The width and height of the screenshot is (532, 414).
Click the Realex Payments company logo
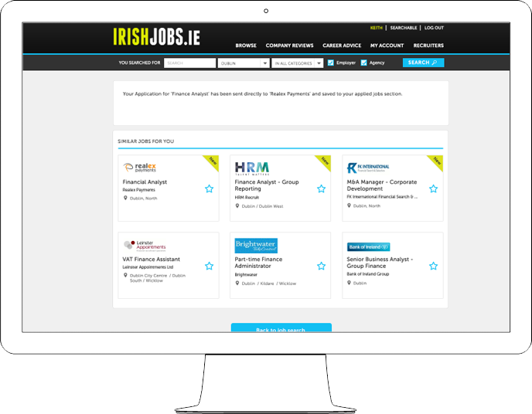[140, 167]
